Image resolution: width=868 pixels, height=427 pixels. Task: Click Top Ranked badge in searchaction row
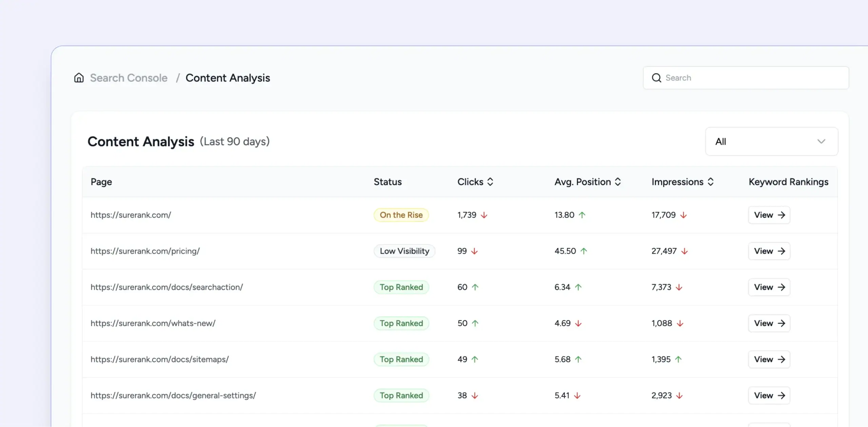click(401, 287)
